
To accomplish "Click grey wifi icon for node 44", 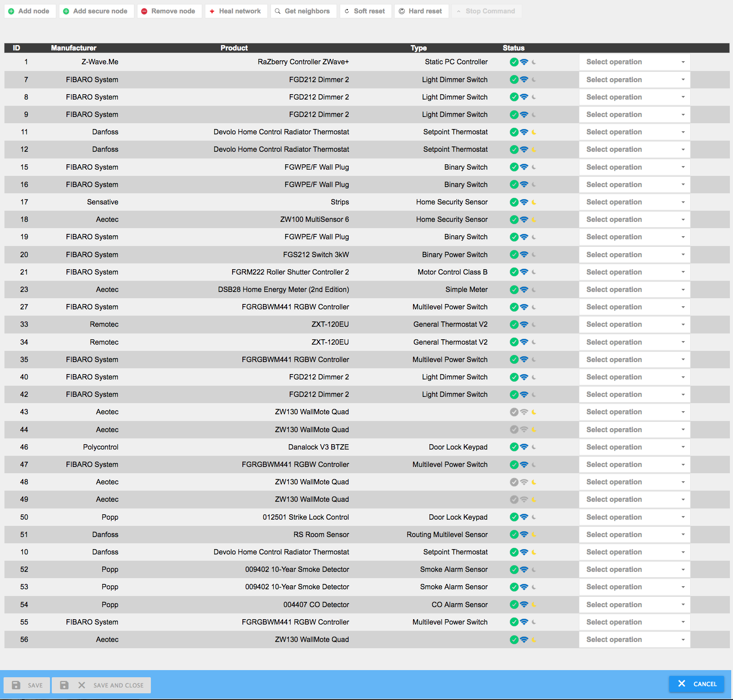I will tap(524, 429).
